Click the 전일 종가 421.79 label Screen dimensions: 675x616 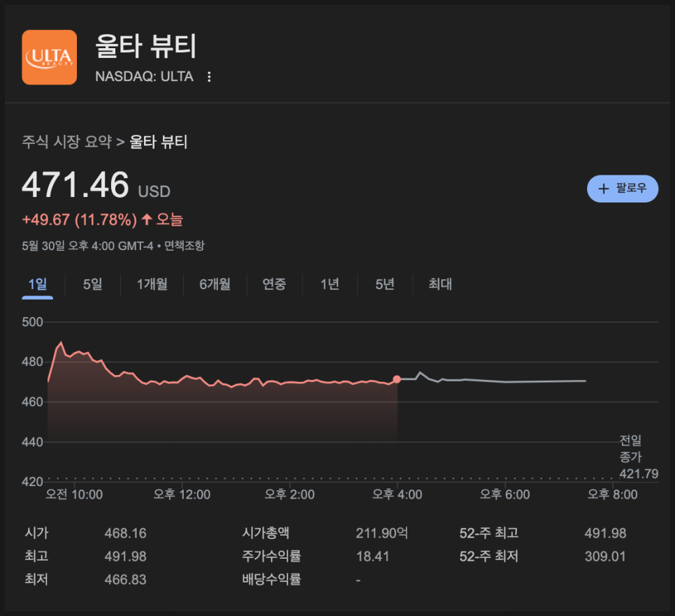pyautogui.click(x=639, y=457)
